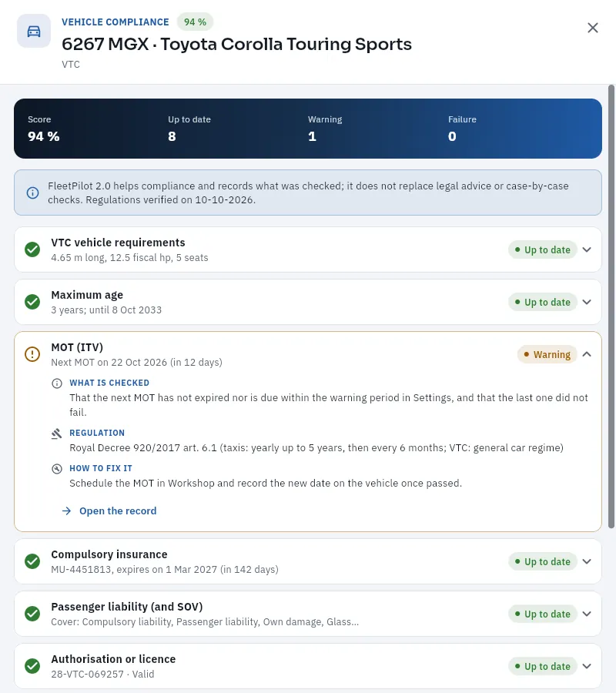Click the vertical scrollbar of the panel
Screen dimensions: 616x693
point(611,306)
